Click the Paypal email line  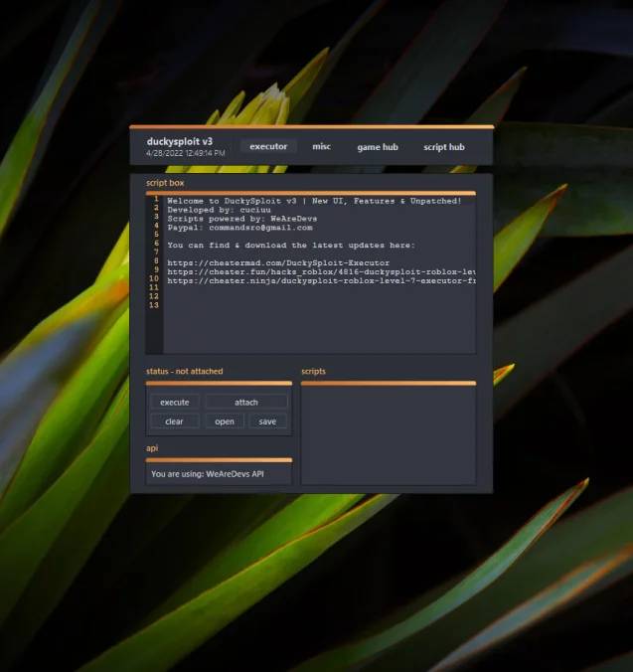tap(239, 228)
